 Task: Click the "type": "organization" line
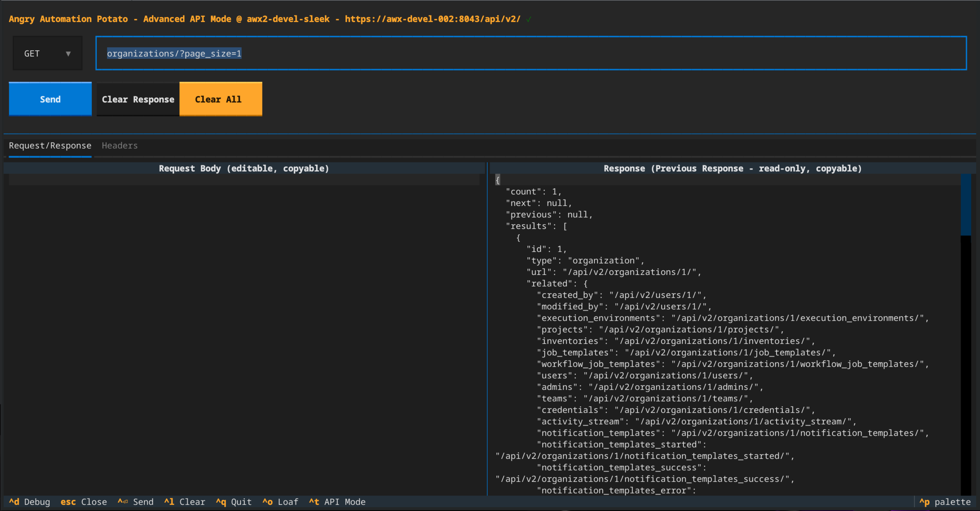coord(585,260)
